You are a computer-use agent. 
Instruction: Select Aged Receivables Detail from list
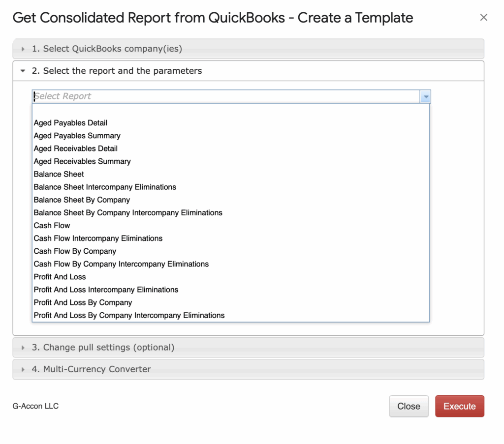(75, 148)
